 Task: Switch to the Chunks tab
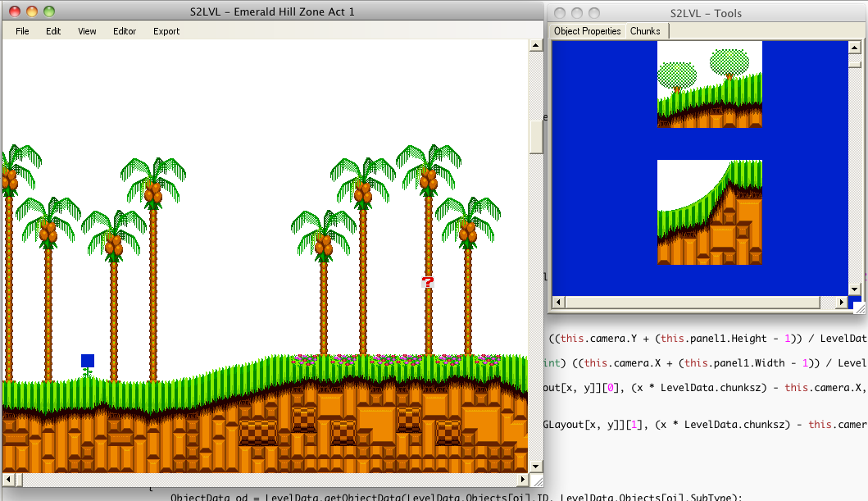point(645,31)
